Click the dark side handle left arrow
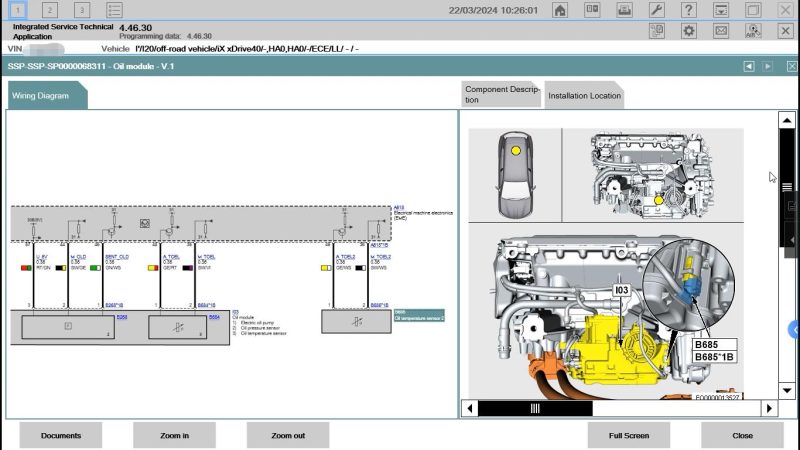This screenshot has width=800, height=450. pos(792,240)
